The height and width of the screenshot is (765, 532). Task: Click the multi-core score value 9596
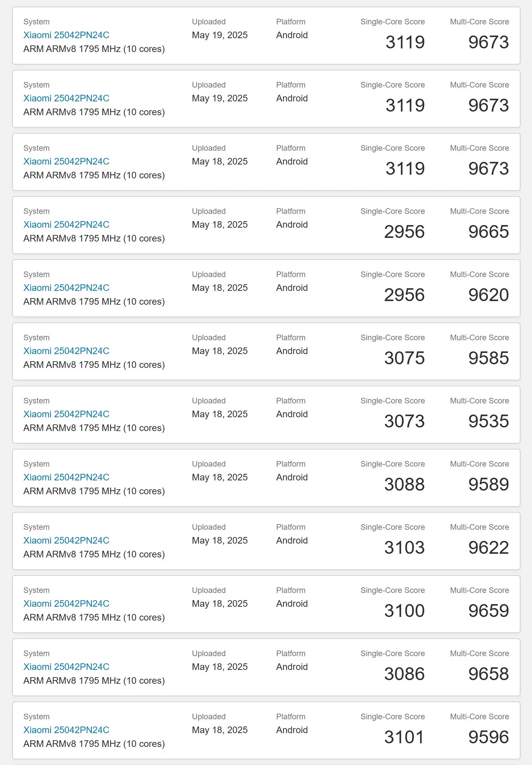488,737
